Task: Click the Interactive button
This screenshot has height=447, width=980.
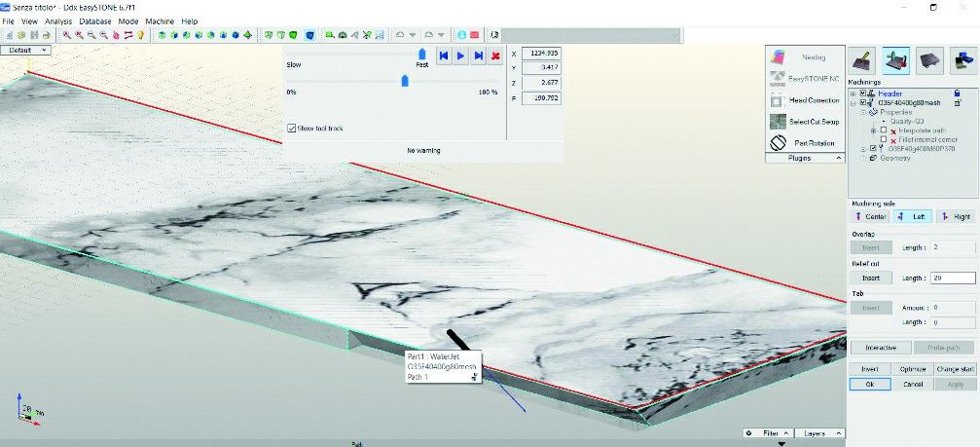Action: click(881, 348)
